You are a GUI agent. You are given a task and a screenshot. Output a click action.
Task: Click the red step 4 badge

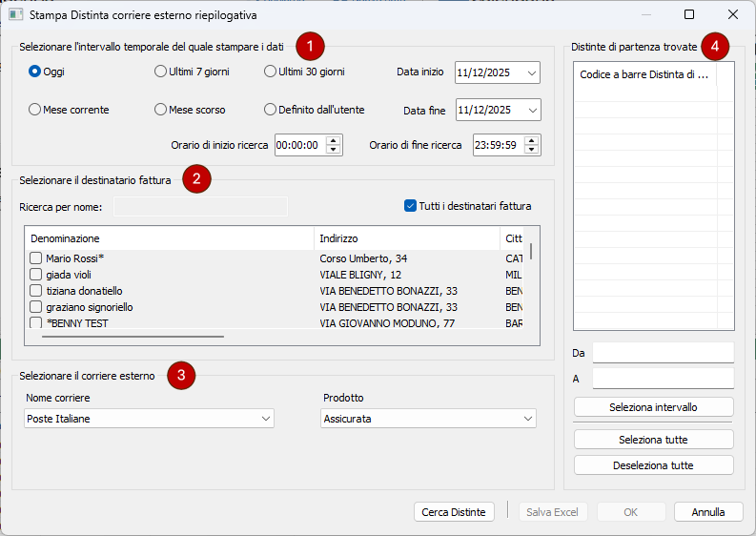(715, 45)
